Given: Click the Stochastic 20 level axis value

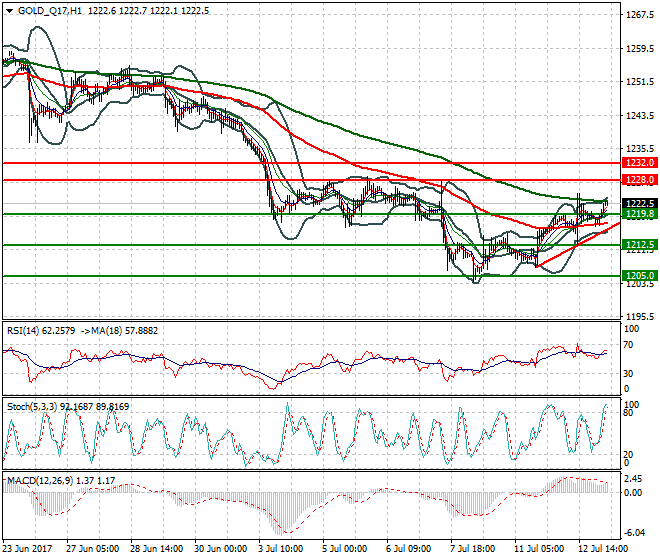Looking at the screenshot, I should pos(628,455).
